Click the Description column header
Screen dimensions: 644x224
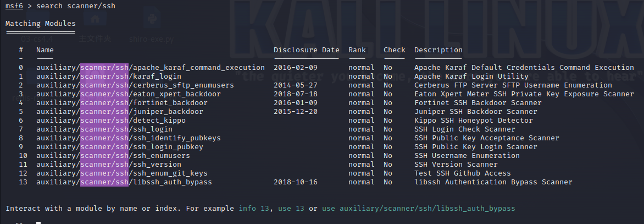point(438,50)
